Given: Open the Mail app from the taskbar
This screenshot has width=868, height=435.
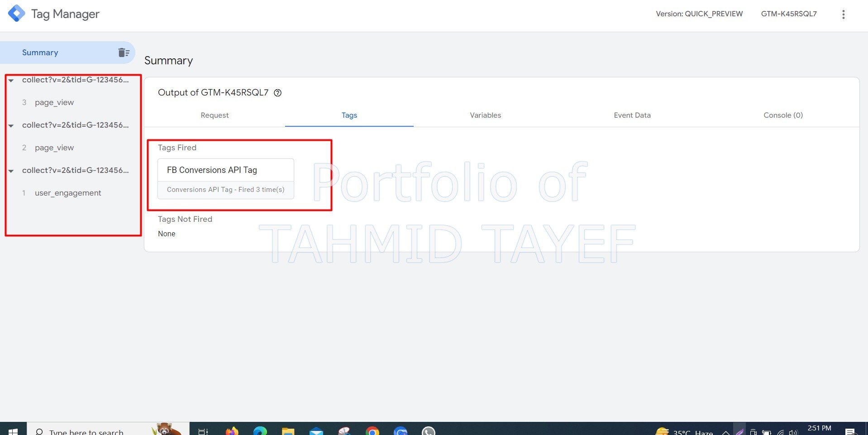Looking at the screenshot, I should pyautogui.click(x=316, y=430).
